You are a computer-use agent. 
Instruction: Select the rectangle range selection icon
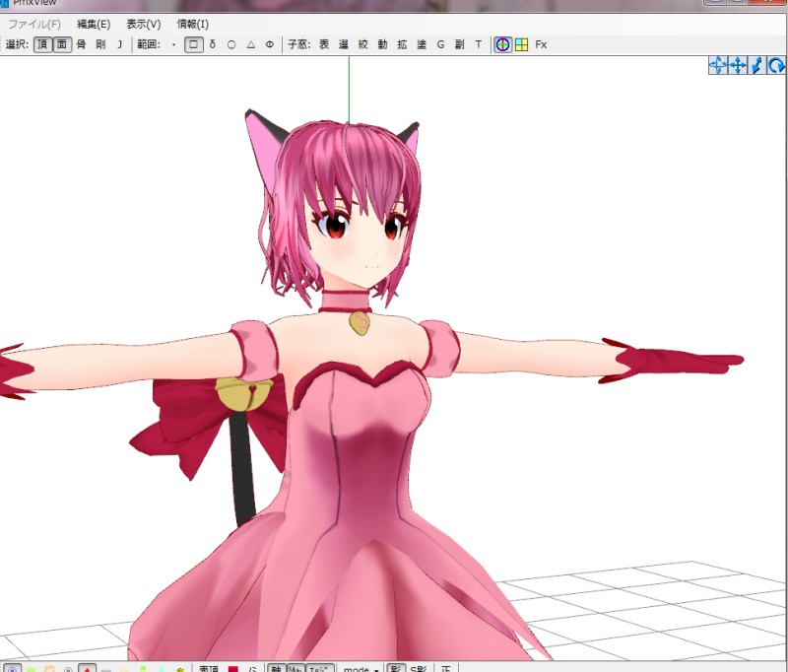[x=194, y=44]
